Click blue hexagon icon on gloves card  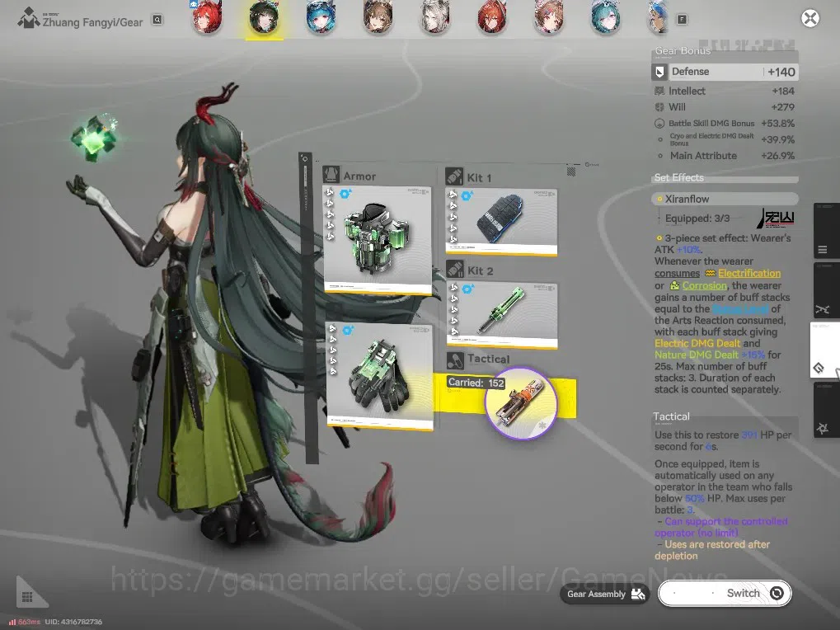pos(348,331)
